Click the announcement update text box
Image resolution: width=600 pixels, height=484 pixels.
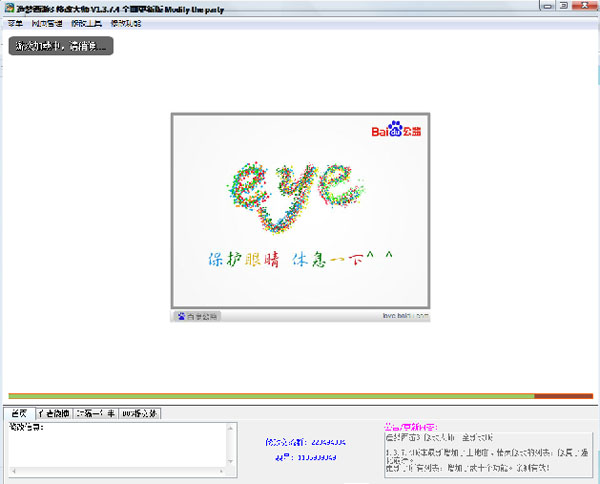click(488, 455)
